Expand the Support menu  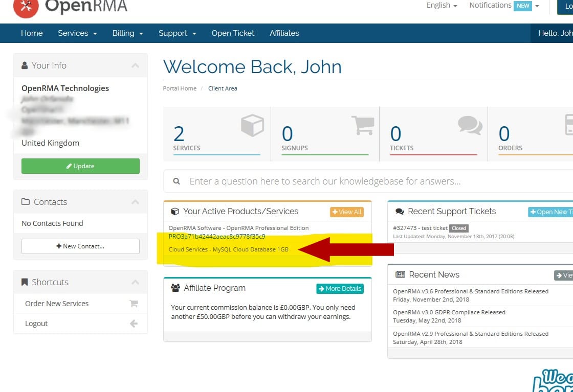point(177,33)
